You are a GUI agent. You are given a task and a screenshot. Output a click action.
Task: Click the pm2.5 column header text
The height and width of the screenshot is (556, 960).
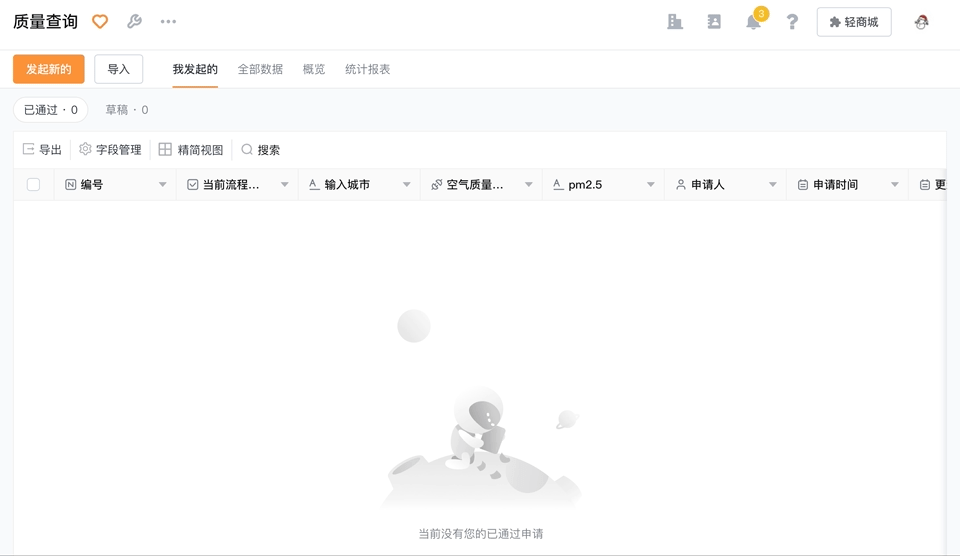585,185
